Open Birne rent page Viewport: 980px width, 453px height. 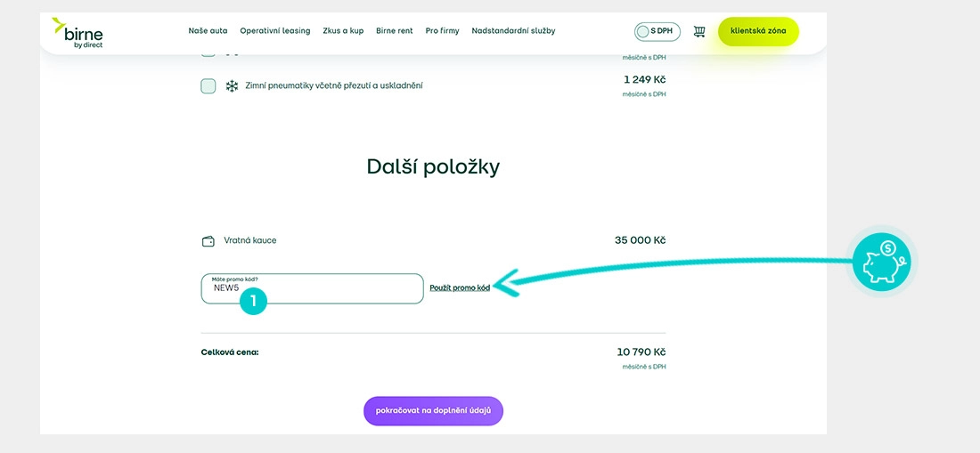(x=395, y=30)
